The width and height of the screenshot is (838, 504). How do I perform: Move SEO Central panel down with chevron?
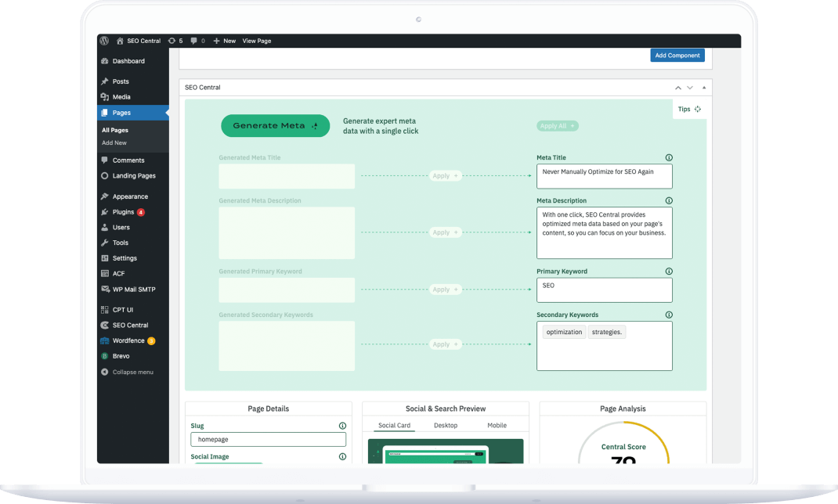click(690, 88)
